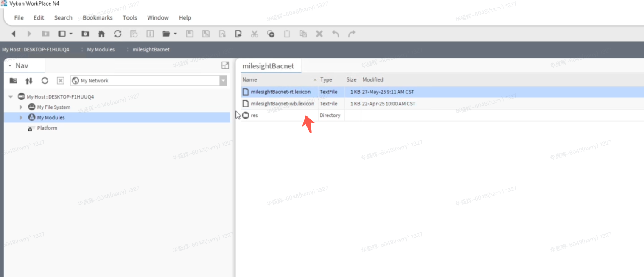Screen dimensions: 644x277
Task: Maximize the Nav side bar
Action: pos(225,65)
